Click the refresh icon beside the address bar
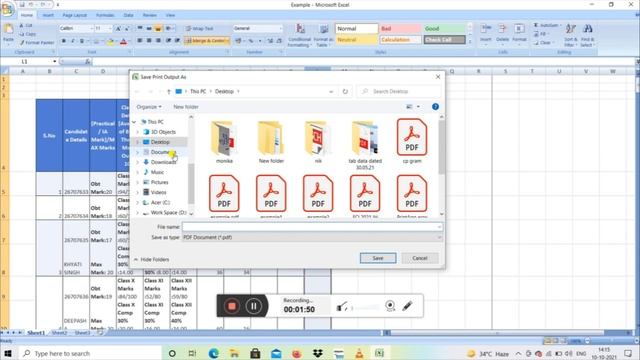This screenshot has height=360, width=640. point(345,91)
